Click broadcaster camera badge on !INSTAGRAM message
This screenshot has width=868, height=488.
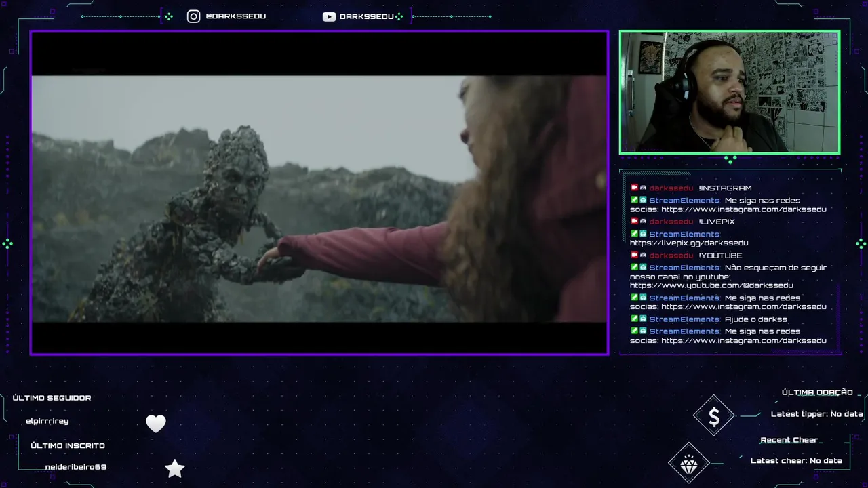tap(635, 188)
